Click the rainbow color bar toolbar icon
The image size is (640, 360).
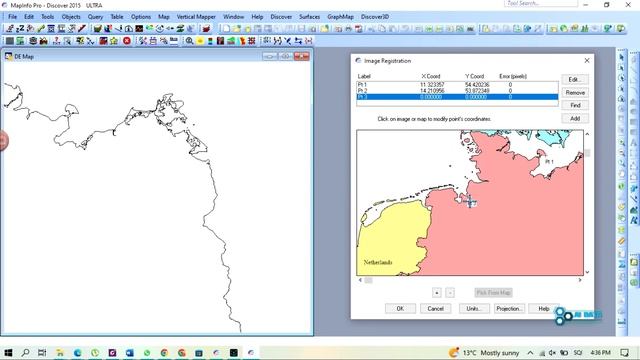pos(210,41)
